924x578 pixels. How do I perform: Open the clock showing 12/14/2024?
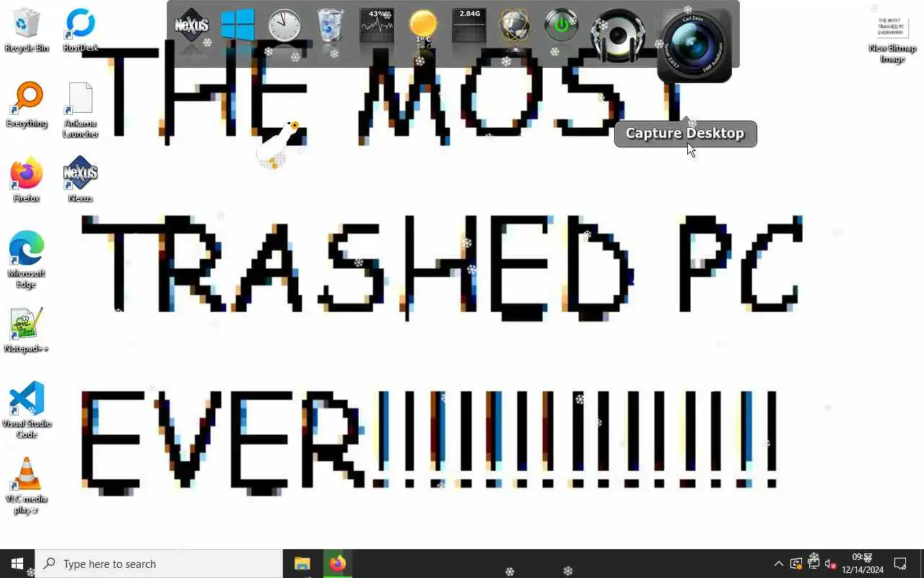pyautogui.click(x=863, y=564)
